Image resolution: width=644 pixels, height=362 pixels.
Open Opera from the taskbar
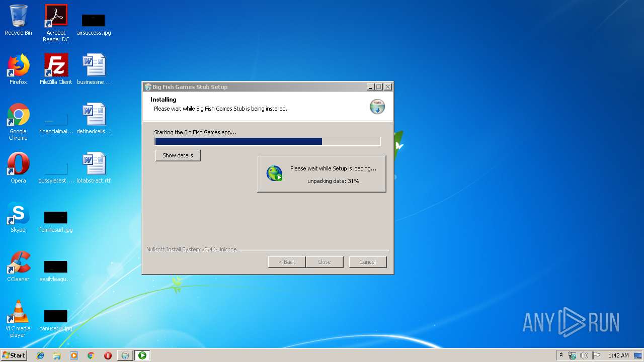pyautogui.click(x=108, y=355)
